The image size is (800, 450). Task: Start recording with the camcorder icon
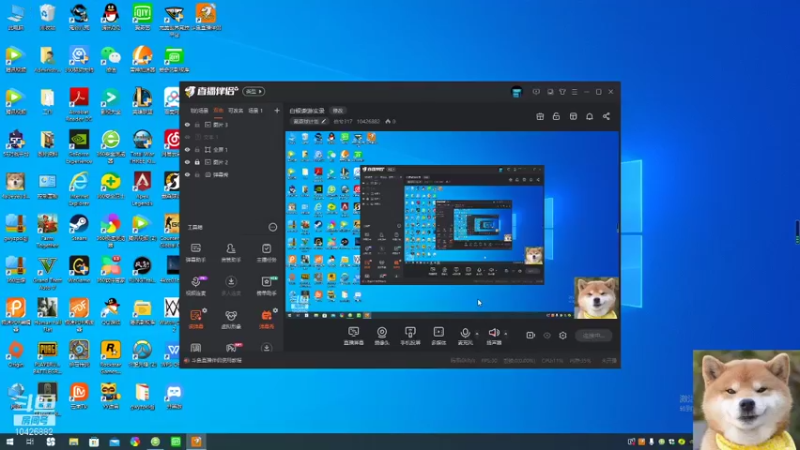coord(531,335)
